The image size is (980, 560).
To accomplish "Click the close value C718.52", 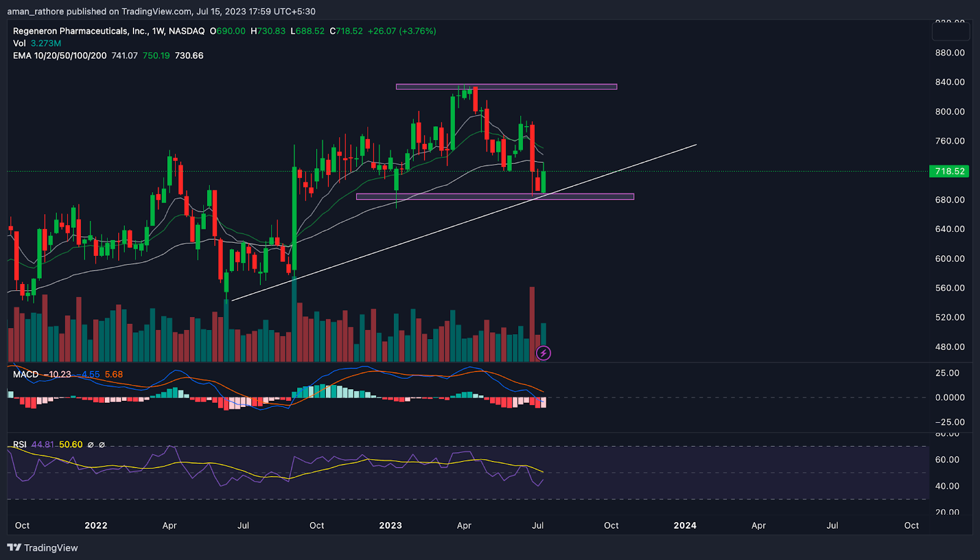I will point(346,31).
